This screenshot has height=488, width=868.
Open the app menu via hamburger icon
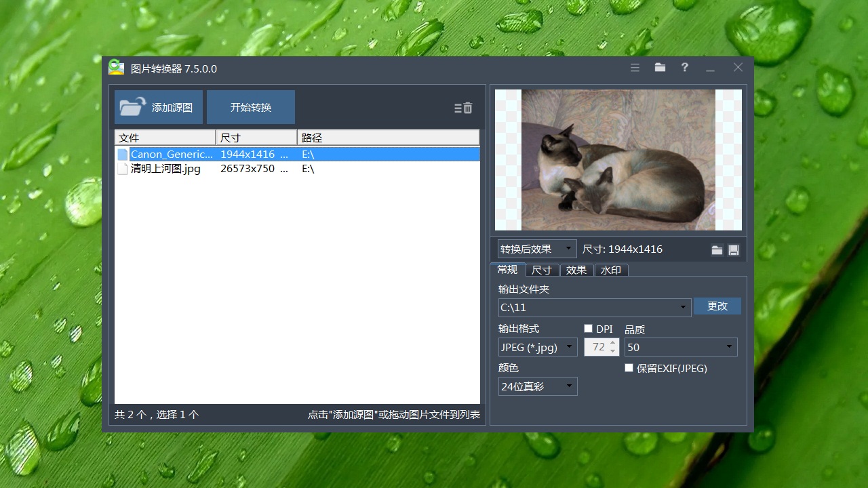(635, 68)
